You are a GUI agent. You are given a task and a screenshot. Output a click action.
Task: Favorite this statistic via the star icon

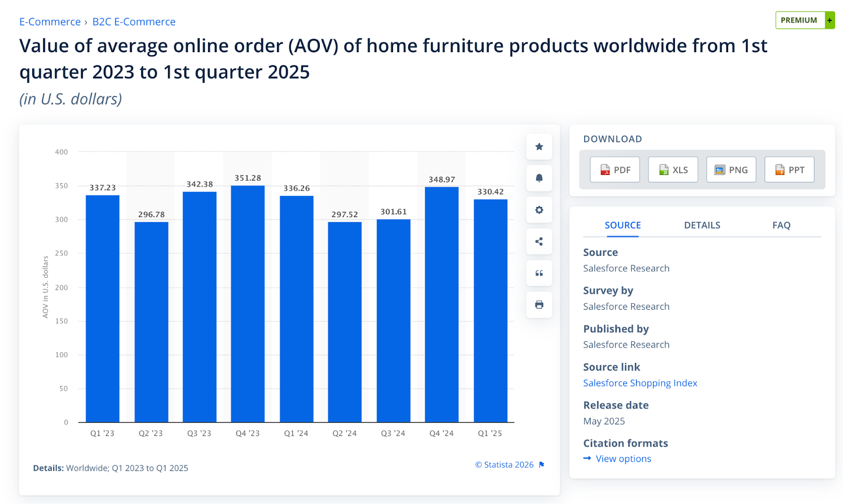538,147
